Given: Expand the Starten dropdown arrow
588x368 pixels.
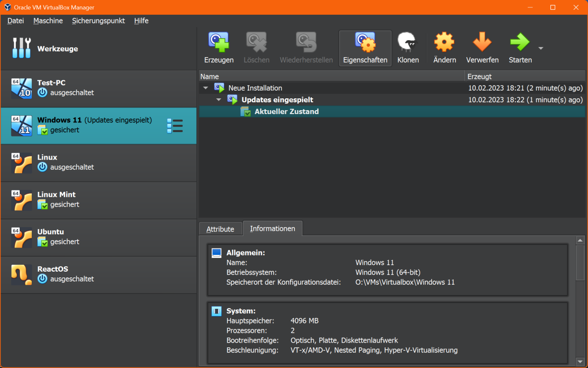Looking at the screenshot, I should pos(541,48).
